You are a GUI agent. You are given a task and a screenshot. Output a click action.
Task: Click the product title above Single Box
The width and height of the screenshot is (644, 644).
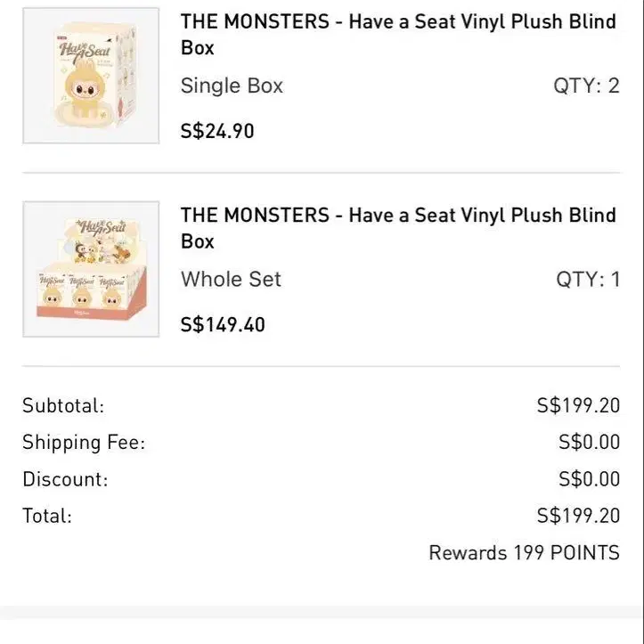tap(398, 34)
